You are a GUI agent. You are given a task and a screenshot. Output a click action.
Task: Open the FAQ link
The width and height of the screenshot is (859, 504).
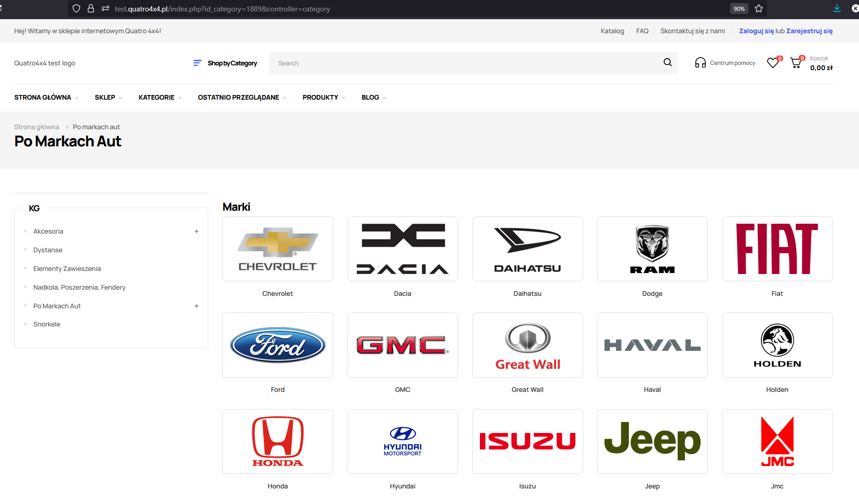click(x=642, y=31)
